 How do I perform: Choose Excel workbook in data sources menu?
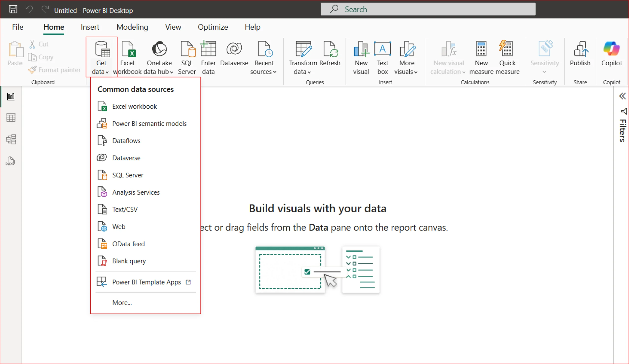click(x=145, y=107)
